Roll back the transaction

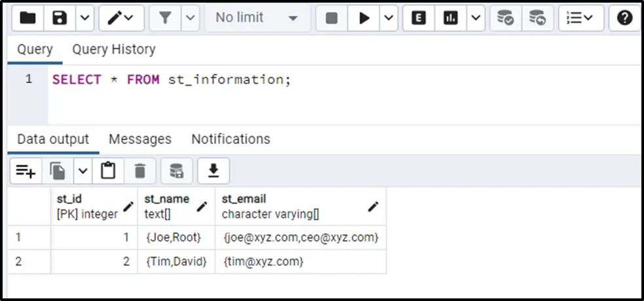coord(537,18)
